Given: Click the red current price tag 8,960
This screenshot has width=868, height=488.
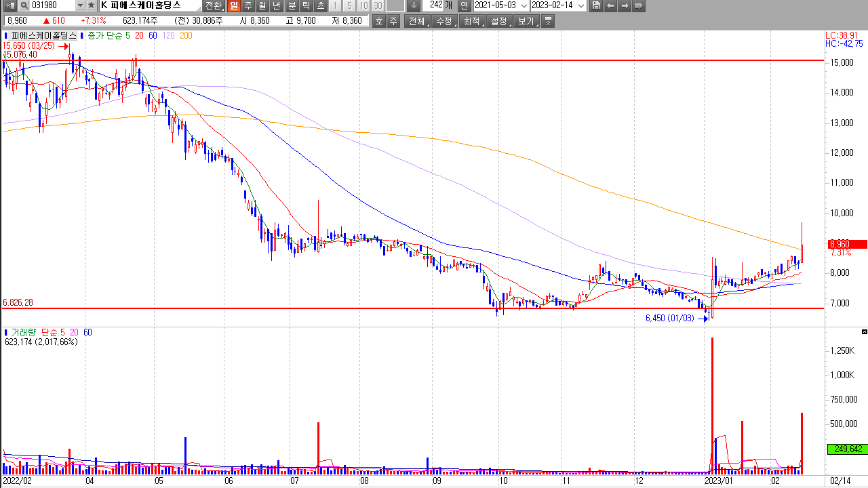Looking at the screenshot, I should point(846,244).
